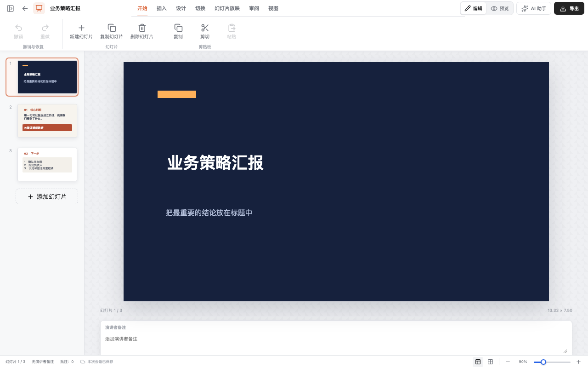Click the zoom slider handle
Viewport: 588px width, 368px height.
[x=543, y=362]
